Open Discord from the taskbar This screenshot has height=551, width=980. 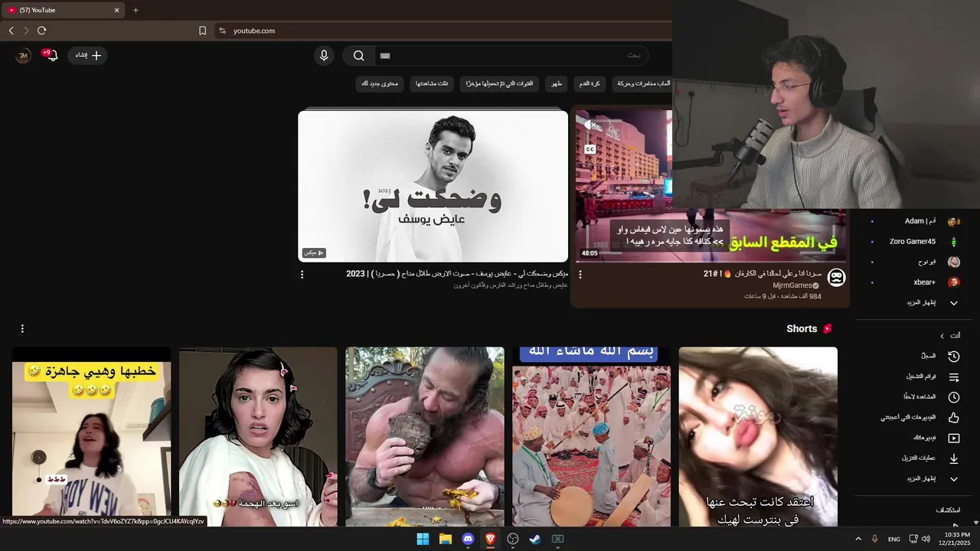(x=468, y=539)
